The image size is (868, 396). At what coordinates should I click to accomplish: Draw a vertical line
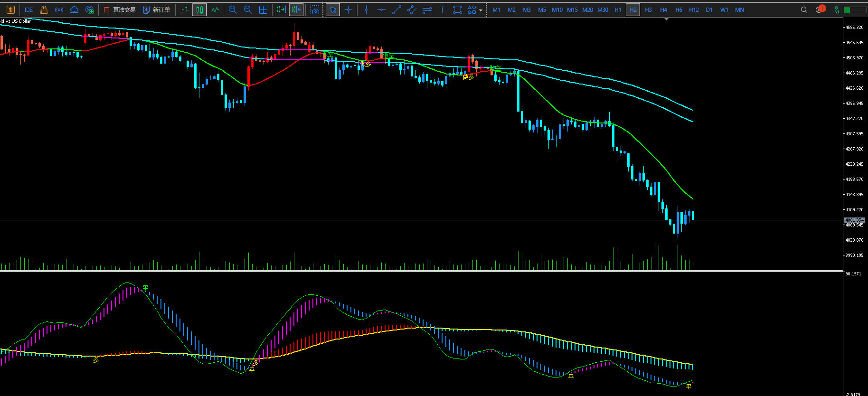[366, 9]
